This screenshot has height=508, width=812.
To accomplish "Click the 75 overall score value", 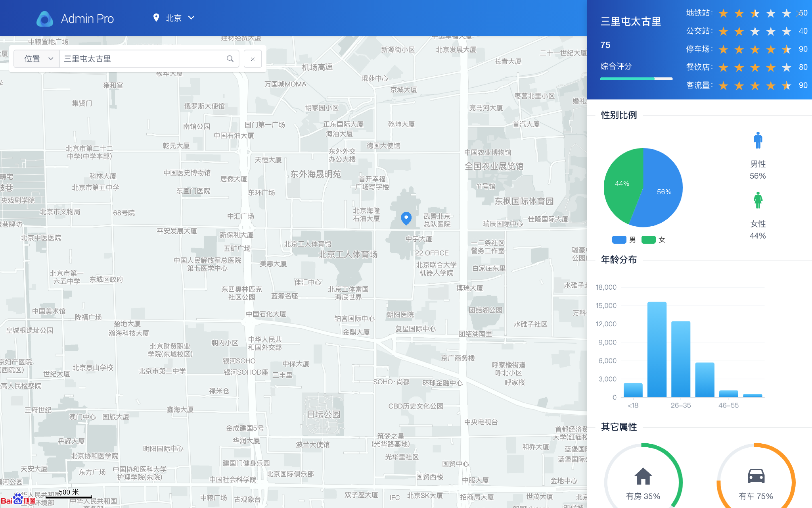I will click(605, 45).
